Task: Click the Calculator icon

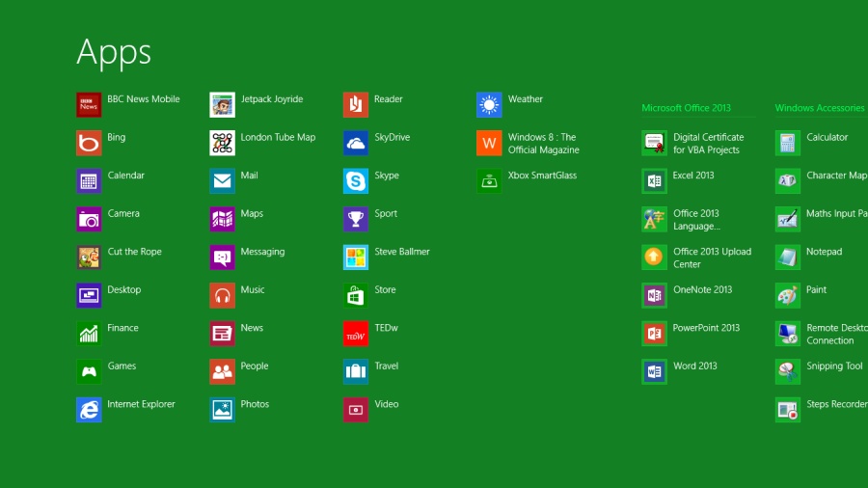Action: (x=787, y=143)
